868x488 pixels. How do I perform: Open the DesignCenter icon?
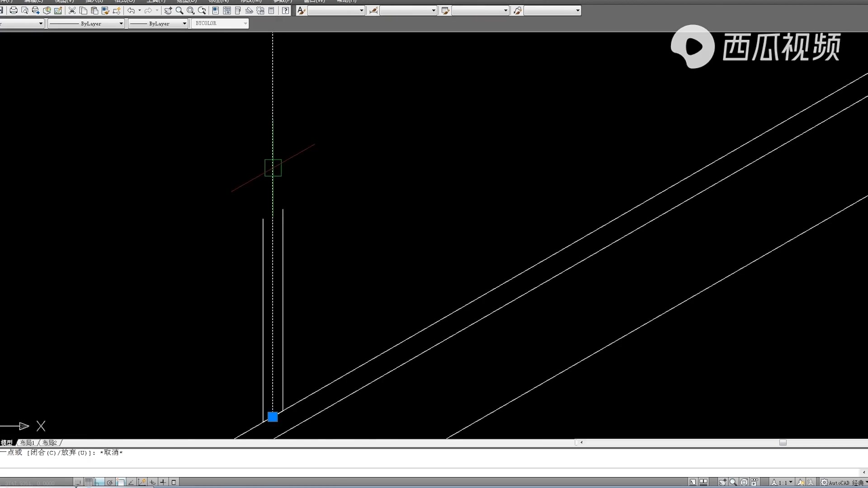tap(227, 10)
